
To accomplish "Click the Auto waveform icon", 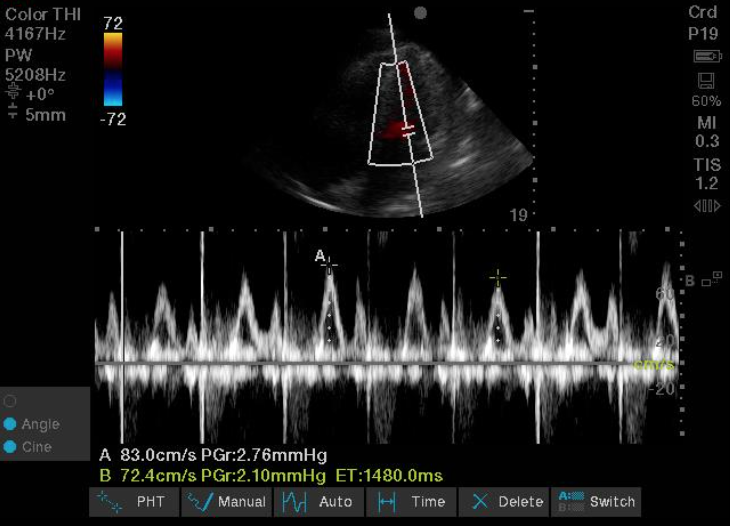I will point(294,502).
